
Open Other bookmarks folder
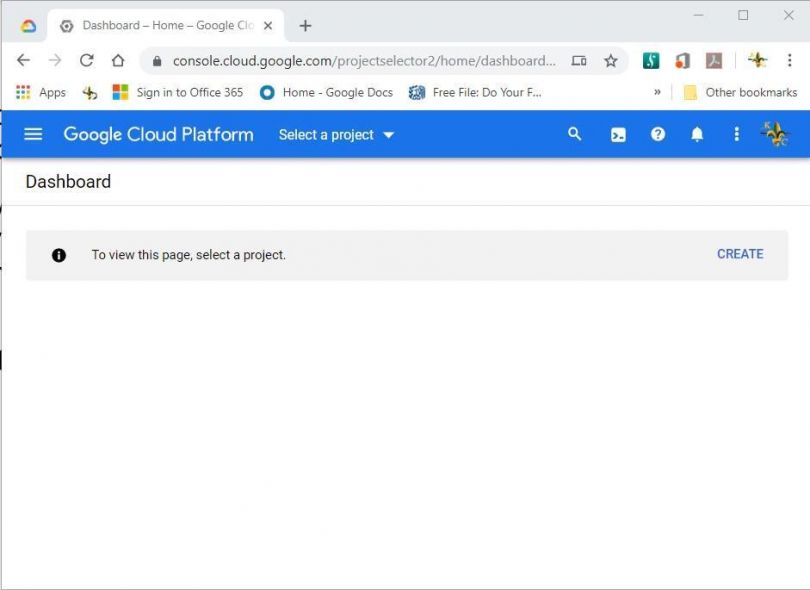pyautogui.click(x=740, y=92)
